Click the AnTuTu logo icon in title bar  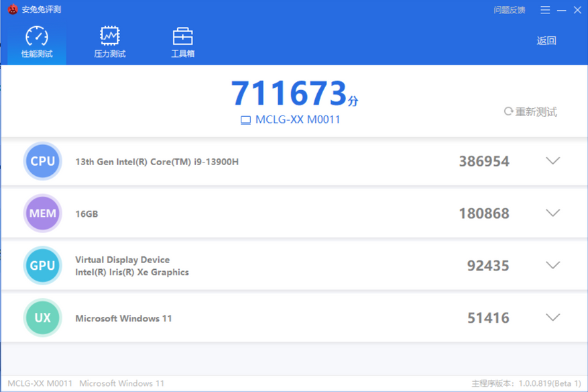tap(13, 9)
